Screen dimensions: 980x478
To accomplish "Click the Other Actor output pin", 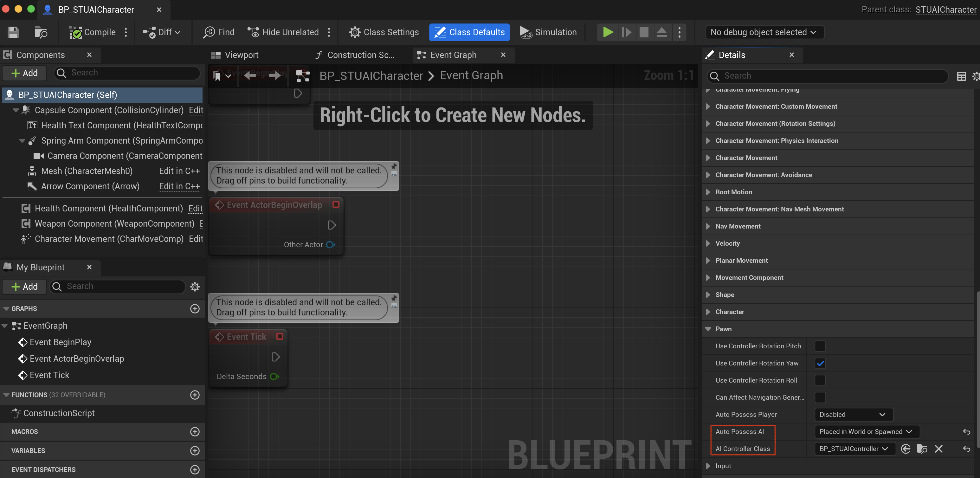I will 331,245.
